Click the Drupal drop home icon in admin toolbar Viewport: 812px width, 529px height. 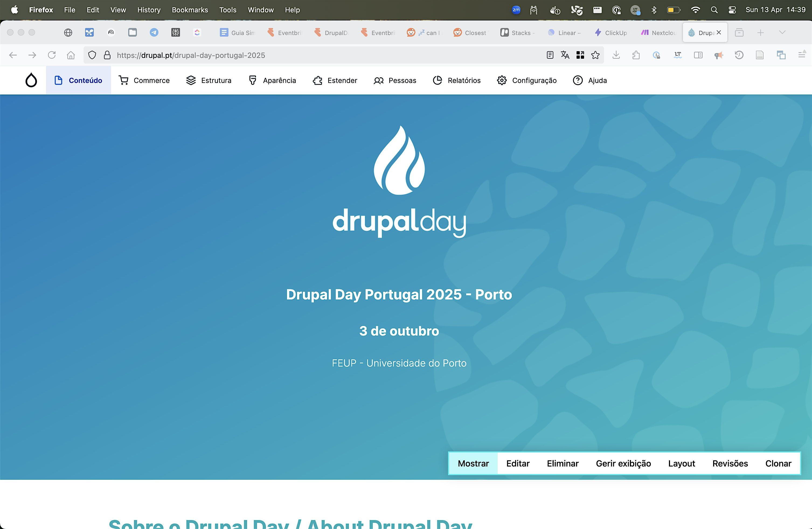31,80
